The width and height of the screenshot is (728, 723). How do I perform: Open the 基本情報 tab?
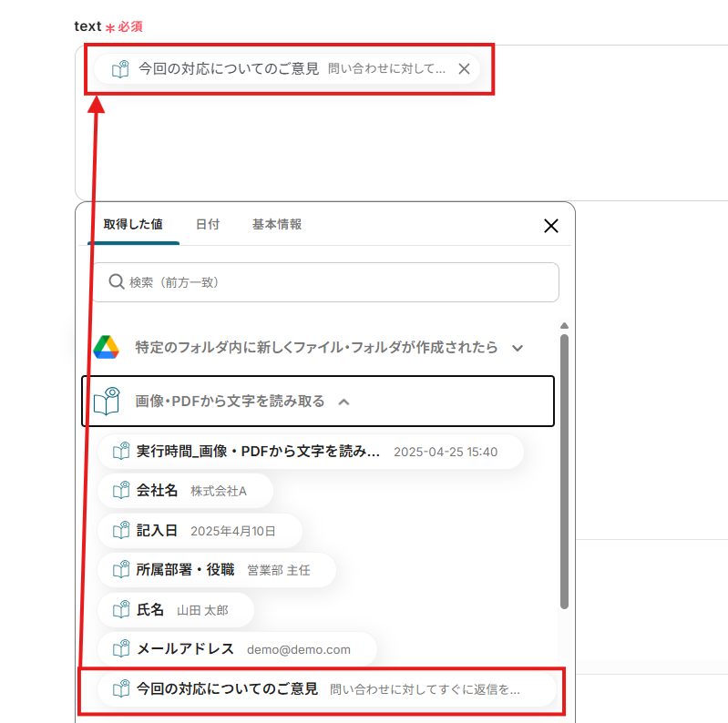pos(277,224)
